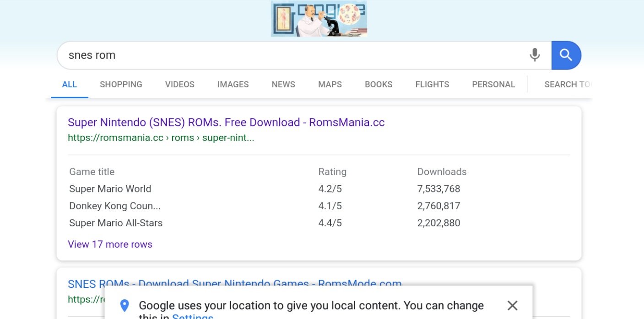The width and height of the screenshot is (644, 319).
Task: Click the romsmania.cc green URL breadcrumb
Action: point(161,138)
